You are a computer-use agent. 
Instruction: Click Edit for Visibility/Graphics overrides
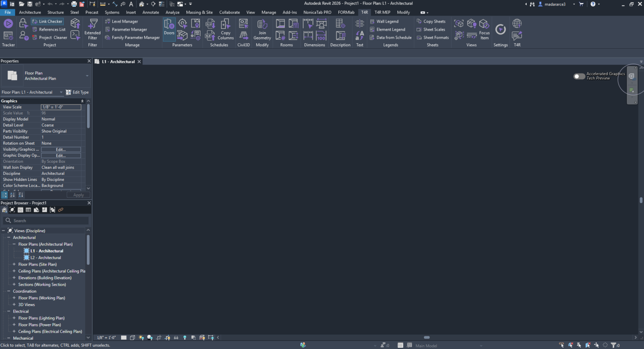coord(61,149)
